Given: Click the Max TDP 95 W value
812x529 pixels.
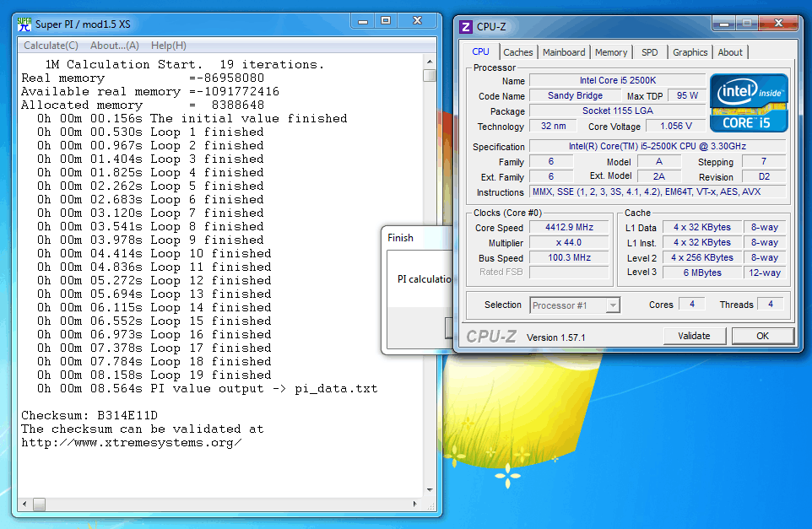Looking at the screenshot, I should [687, 95].
